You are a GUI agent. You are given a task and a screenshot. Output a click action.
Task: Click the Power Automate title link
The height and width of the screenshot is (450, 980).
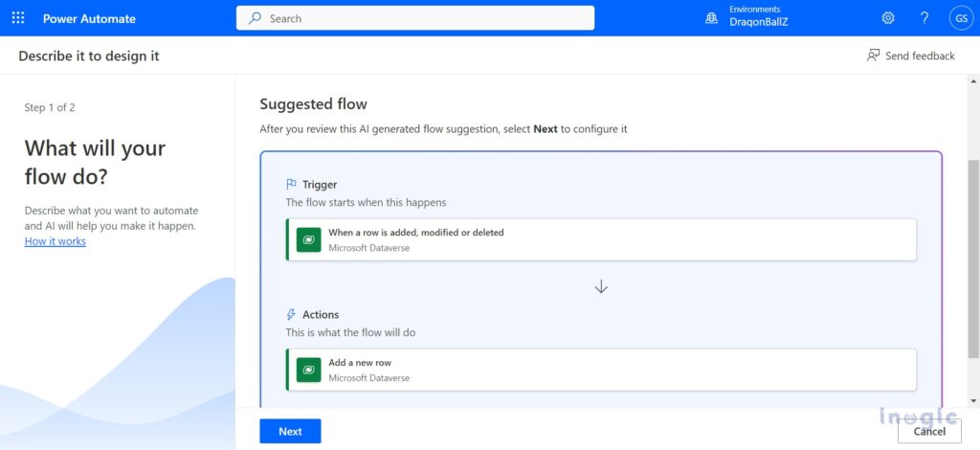[91, 18]
